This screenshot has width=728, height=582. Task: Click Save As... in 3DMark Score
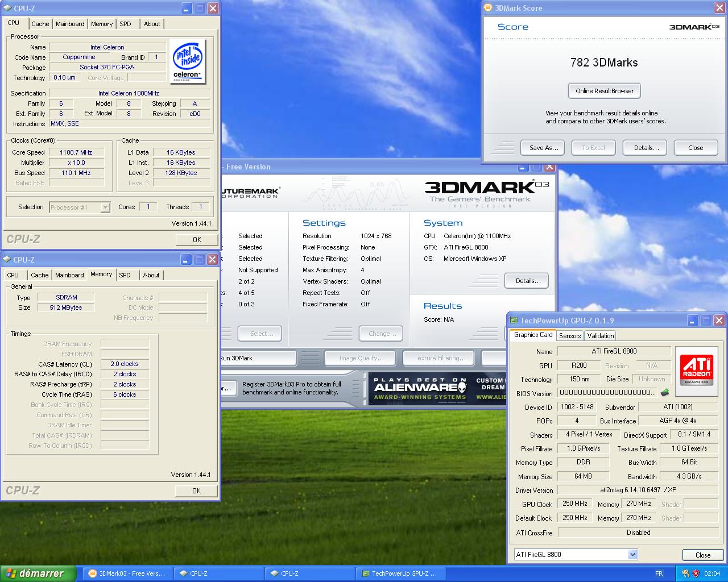[544, 148]
